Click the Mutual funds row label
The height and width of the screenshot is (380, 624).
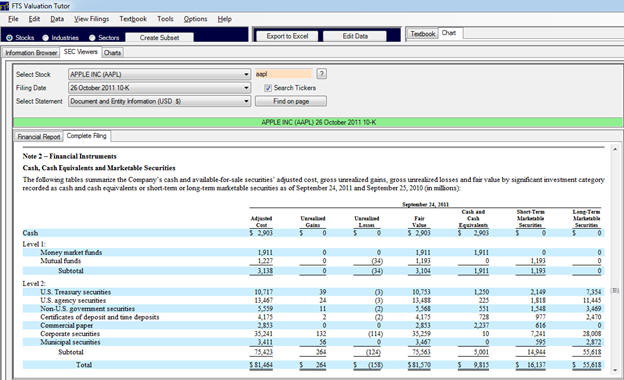(60, 261)
